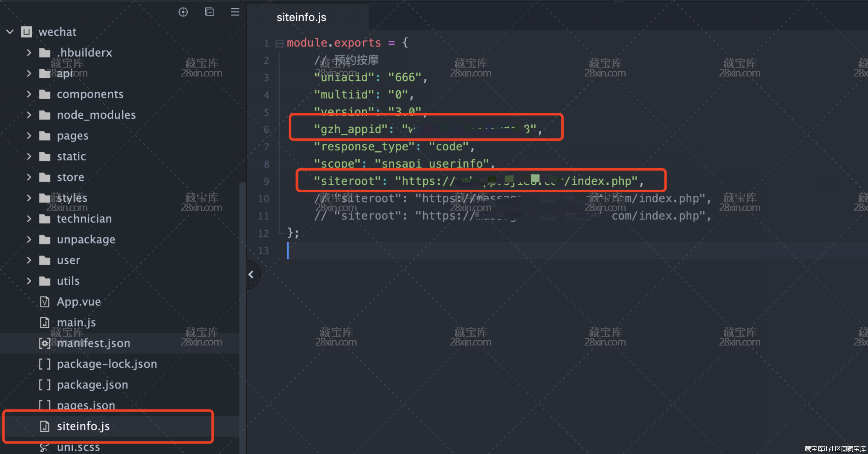This screenshot has width=868, height=454.
Task: Select siteinfo.js in the file tree
Action: tap(83, 426)
